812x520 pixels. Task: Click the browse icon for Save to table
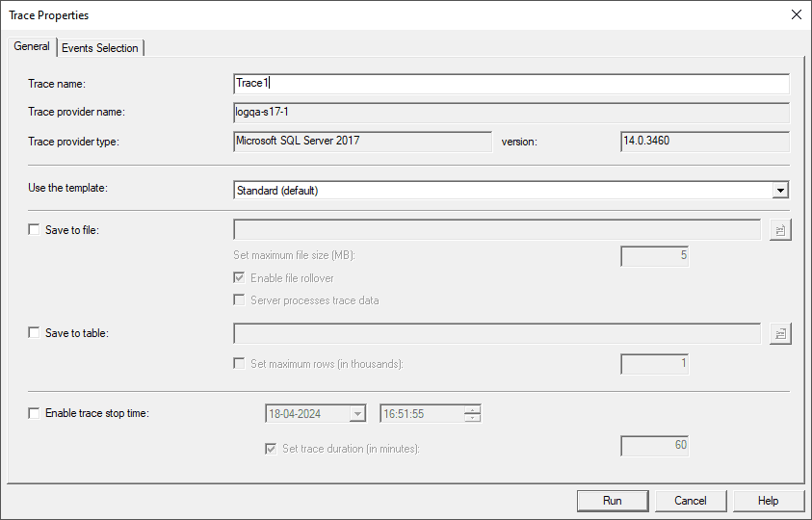coord(780,333)
